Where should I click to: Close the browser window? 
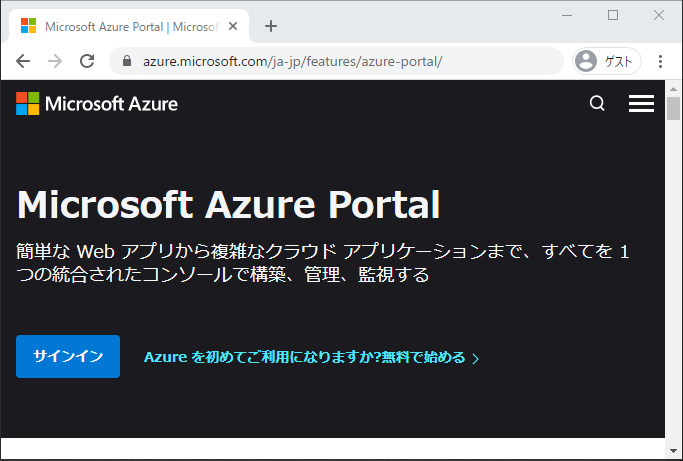point(659,15)
